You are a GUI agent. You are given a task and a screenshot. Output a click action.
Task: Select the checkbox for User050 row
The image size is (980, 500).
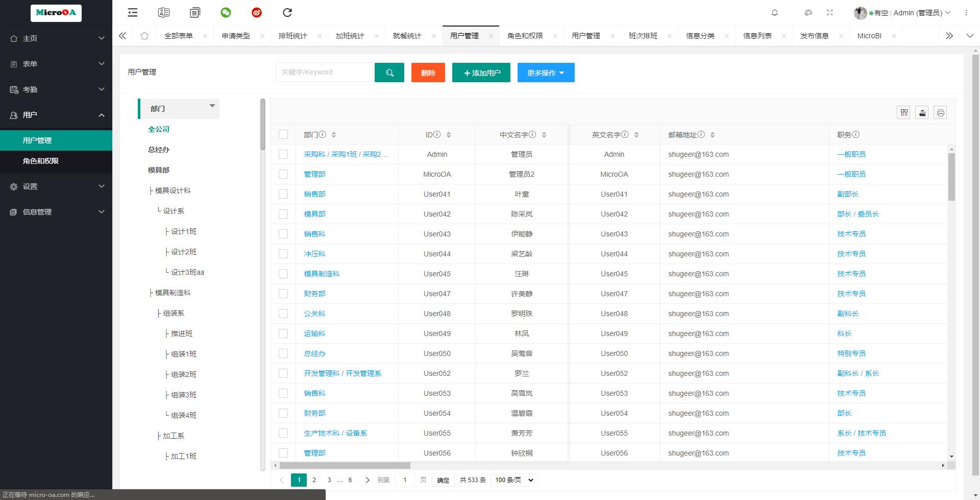283,353
